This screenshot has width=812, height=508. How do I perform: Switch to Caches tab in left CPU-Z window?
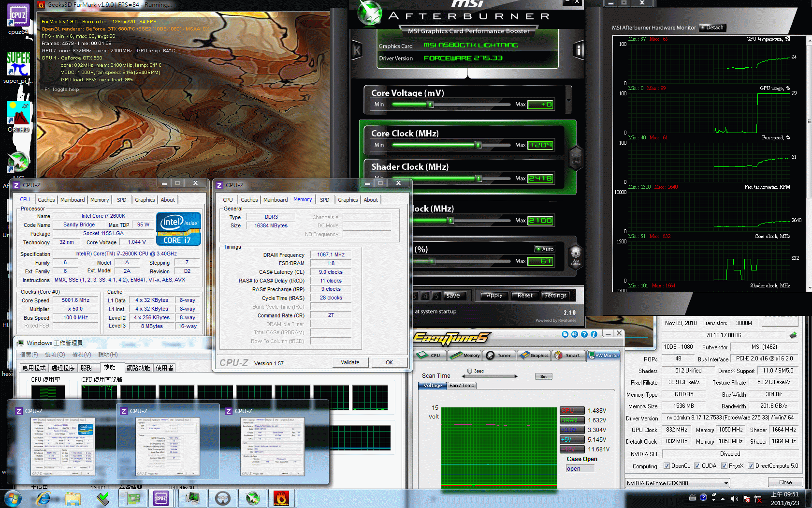click(x=46, y=200)
